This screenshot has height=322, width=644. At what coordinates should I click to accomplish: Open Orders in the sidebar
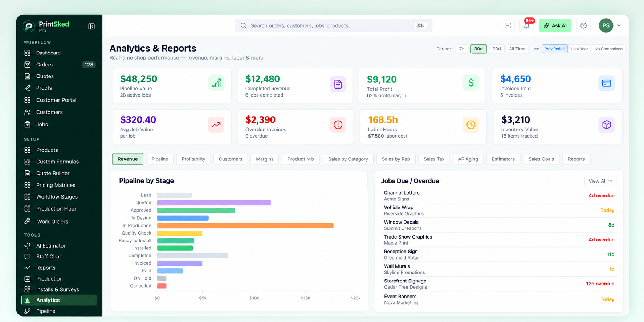[59, 65]
